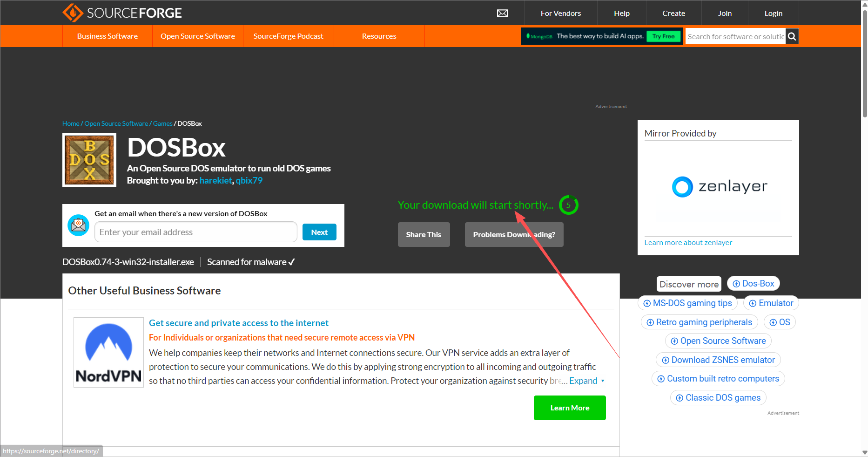This screenshot has height=457, width=868.
Task: Click the search magnifier icon
Action: 792,36
